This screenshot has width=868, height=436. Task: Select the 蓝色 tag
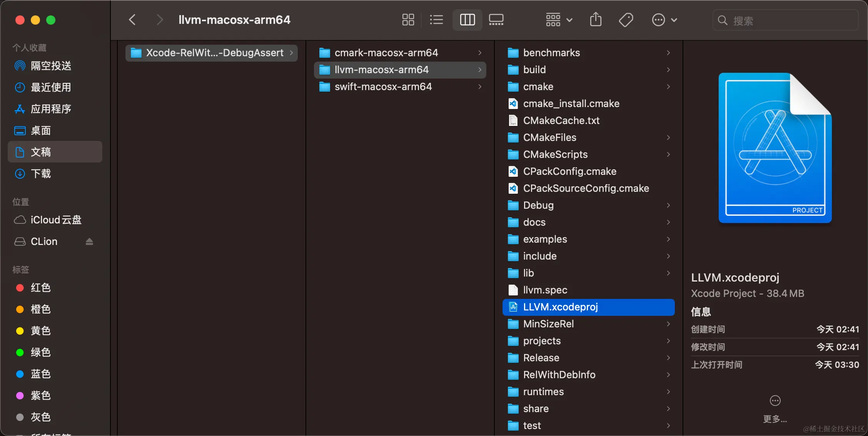click(55, 374)
